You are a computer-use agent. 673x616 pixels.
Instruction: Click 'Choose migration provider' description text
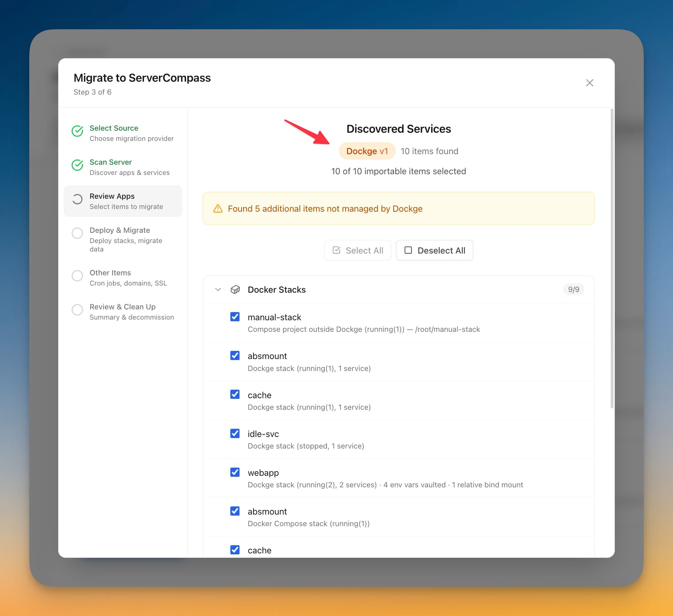132,139
